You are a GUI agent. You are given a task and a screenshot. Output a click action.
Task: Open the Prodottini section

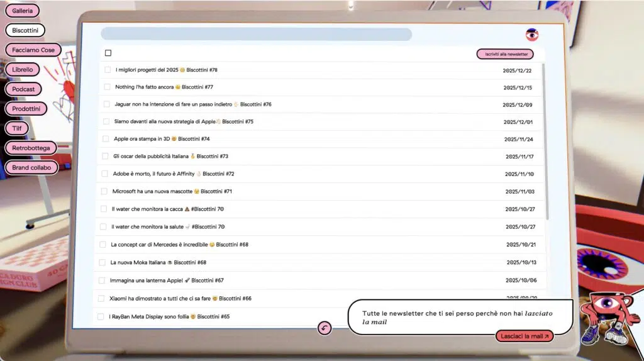pyautogui.click(x=26, y=109)
